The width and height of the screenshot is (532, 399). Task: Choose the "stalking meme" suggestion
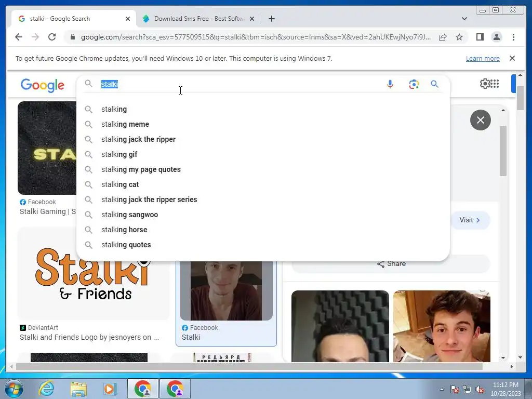click(x=263, y=124)
